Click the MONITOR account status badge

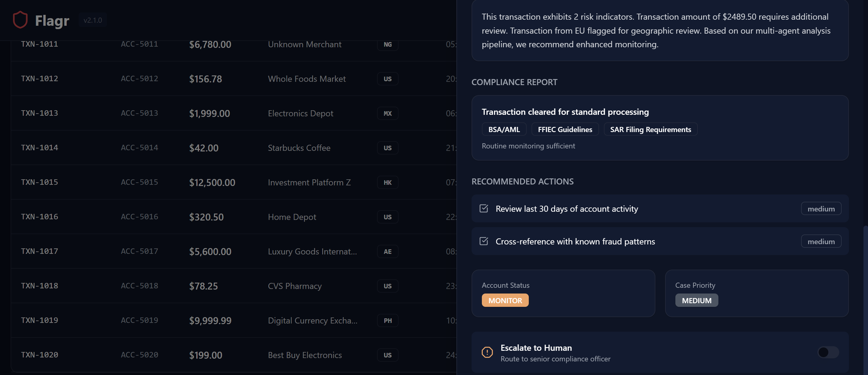[505, 300]
